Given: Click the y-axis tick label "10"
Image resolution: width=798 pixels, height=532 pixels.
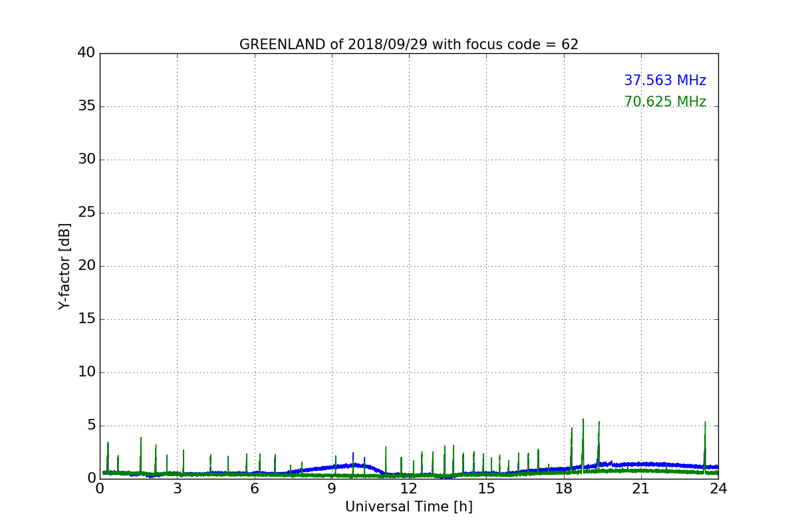Looking at the screenshot, I should [86, 372].
